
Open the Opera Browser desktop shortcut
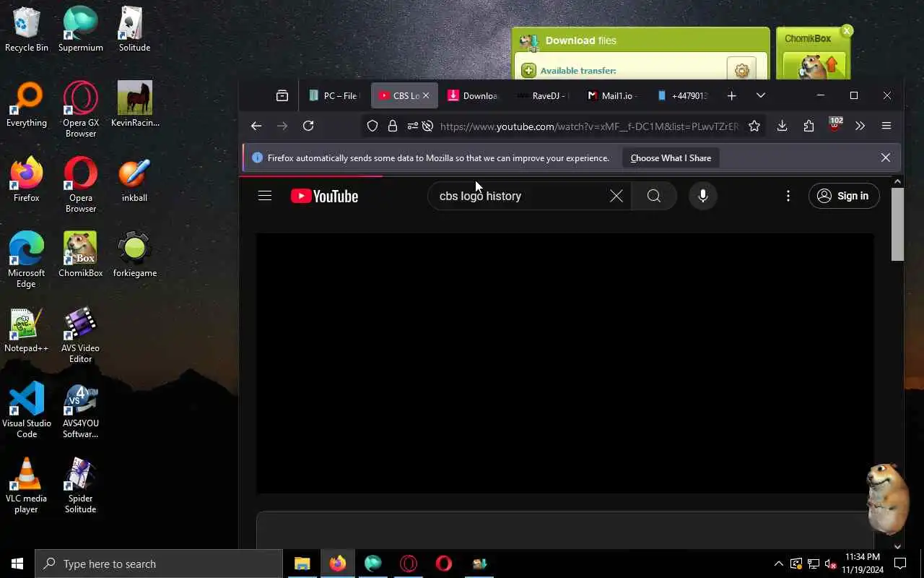tap(81, 184)
